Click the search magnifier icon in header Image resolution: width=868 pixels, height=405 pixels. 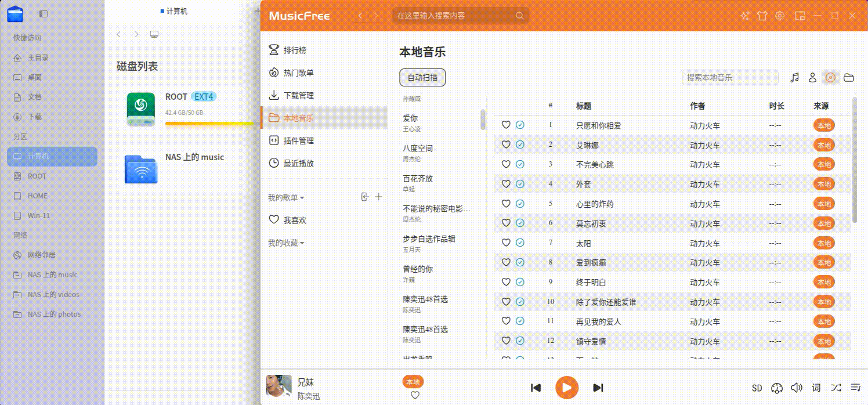point(519,16)
